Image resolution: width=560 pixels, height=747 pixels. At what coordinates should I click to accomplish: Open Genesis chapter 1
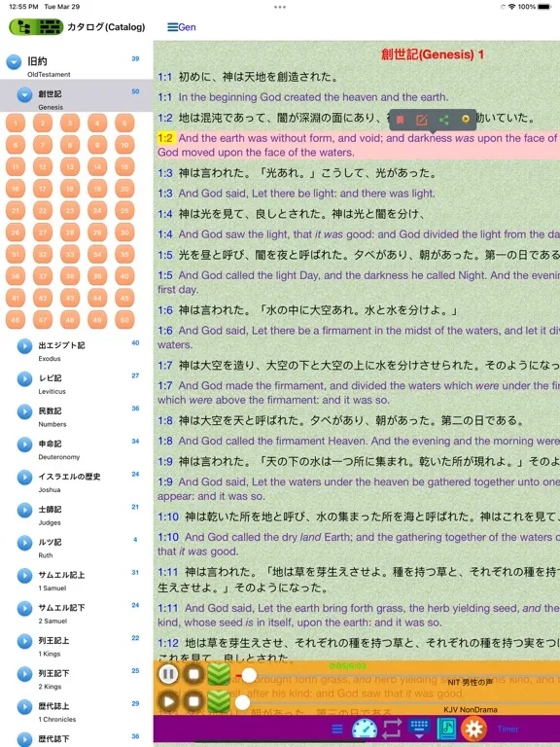pyautogui.click(x=16, y=124)
